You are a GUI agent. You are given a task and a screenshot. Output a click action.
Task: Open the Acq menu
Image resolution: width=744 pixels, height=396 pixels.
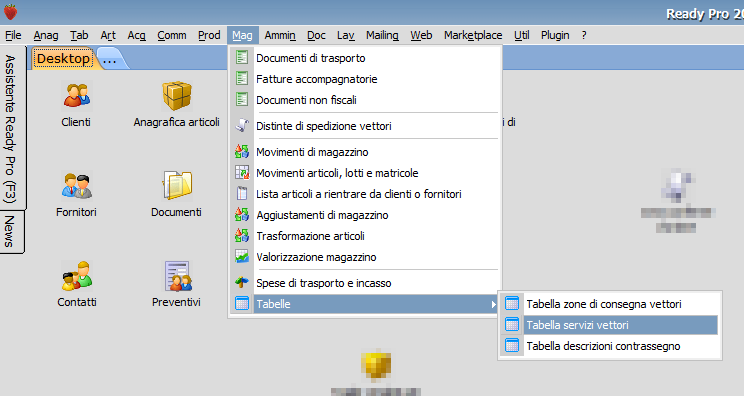tap(137, 35)
